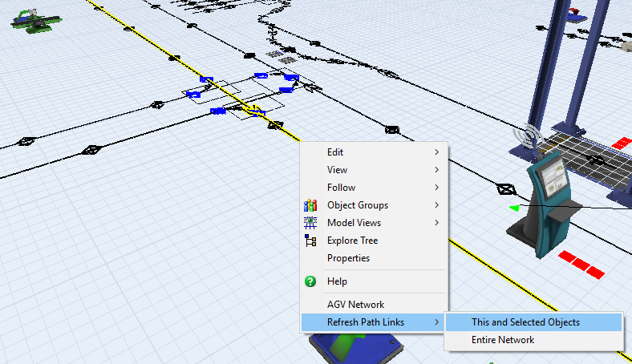Click the wireless signal symbol near the blue pillar
The height and width of the screenshot is (364, 632).
(x=530, y=135)
